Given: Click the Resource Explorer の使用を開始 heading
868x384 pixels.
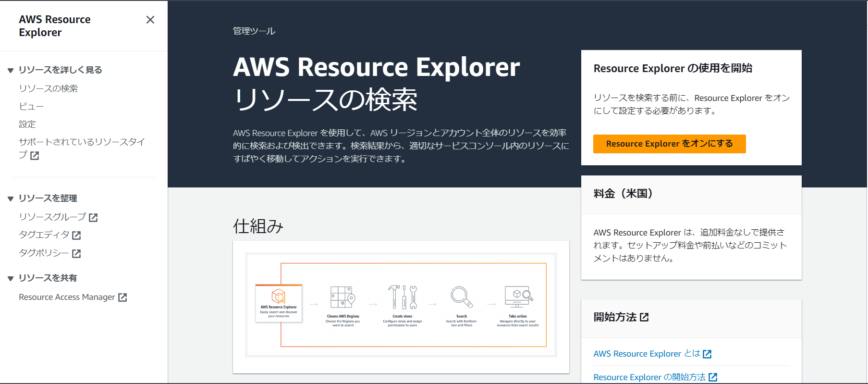Looking at the screenshot, I should (673, 68).
